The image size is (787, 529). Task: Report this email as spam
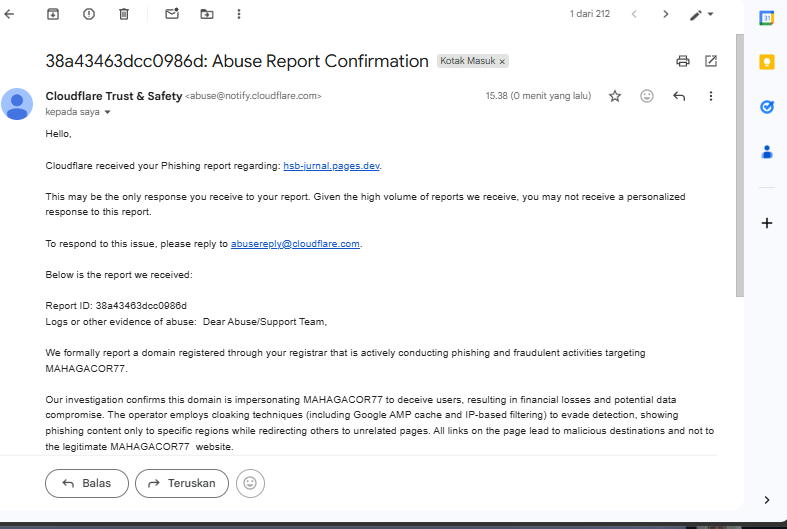click(x=89, y=14)
